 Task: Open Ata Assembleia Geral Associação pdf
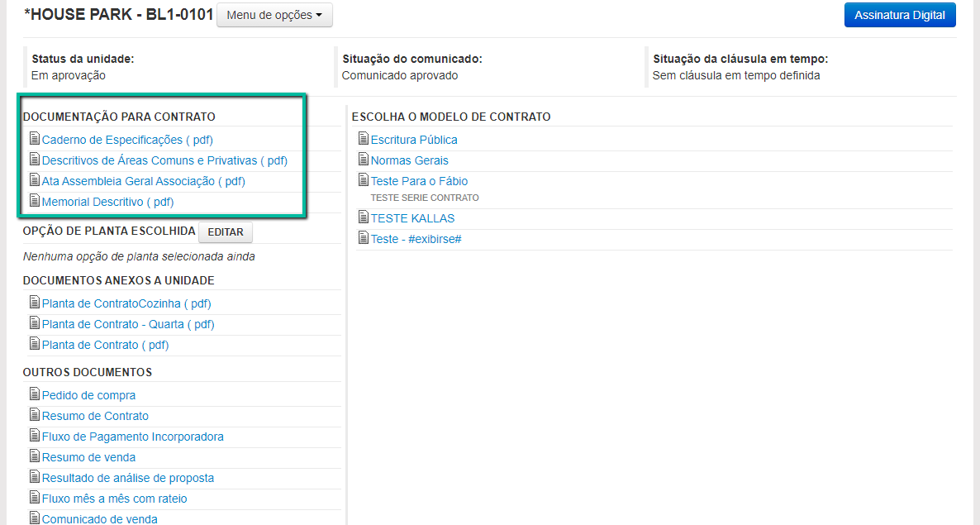click(x=143, y=181)
